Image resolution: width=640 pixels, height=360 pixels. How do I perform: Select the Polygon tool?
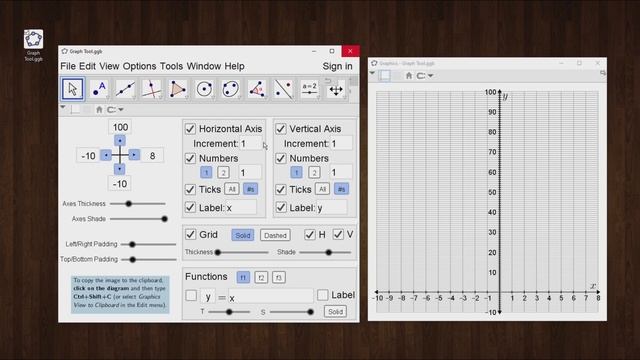click(178, 89)
